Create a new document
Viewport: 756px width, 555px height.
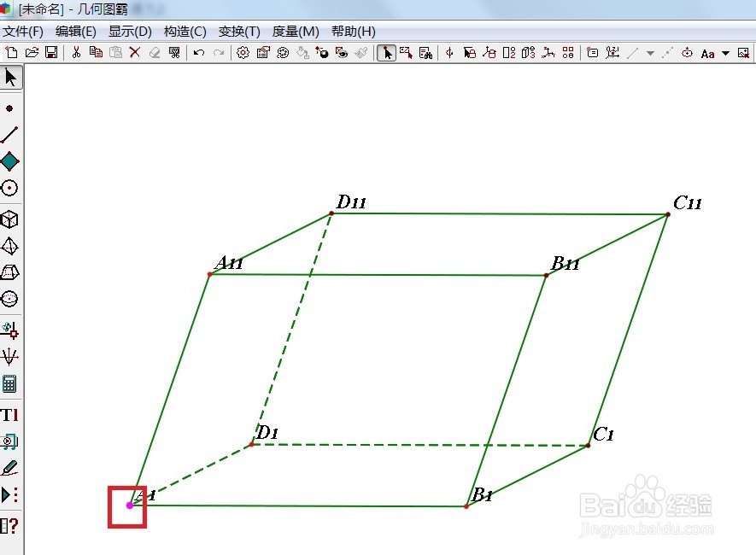click(x=11, y=52)
